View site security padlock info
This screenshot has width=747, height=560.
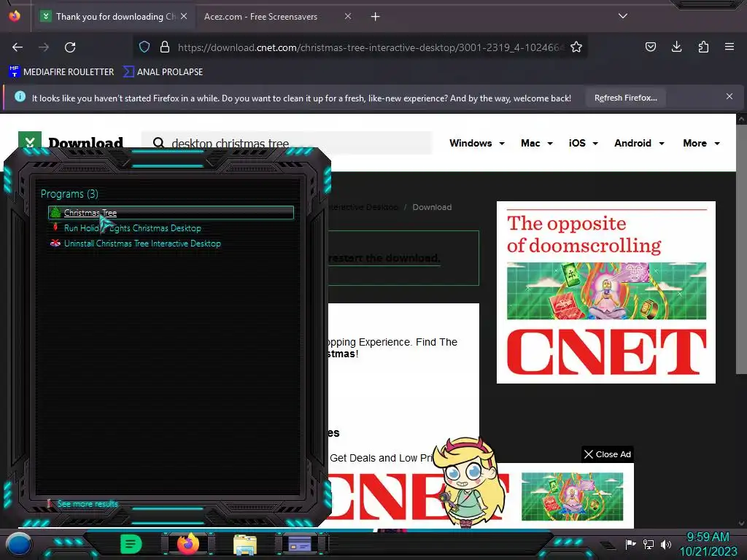click(x=165, y=47)
